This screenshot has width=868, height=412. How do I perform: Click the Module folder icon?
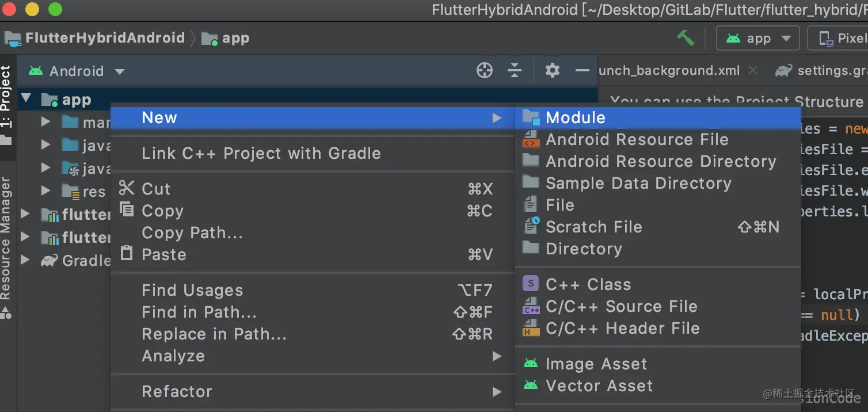[531, 117]
